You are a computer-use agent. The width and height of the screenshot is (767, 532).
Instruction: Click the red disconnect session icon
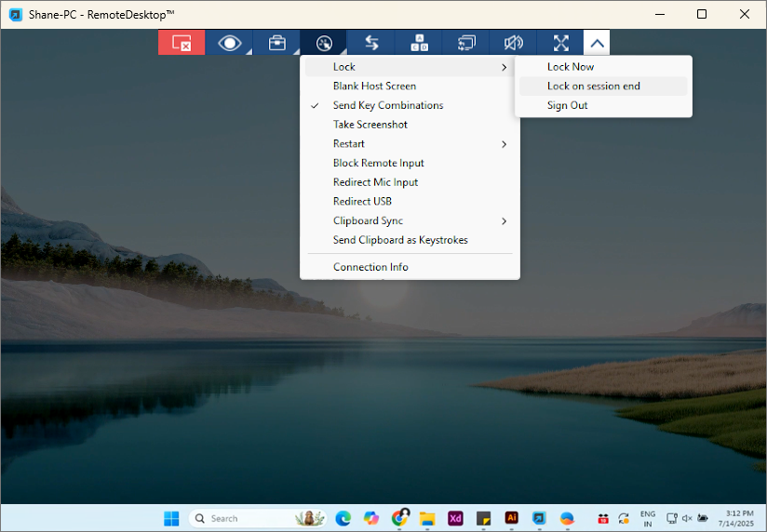point(182,43)
